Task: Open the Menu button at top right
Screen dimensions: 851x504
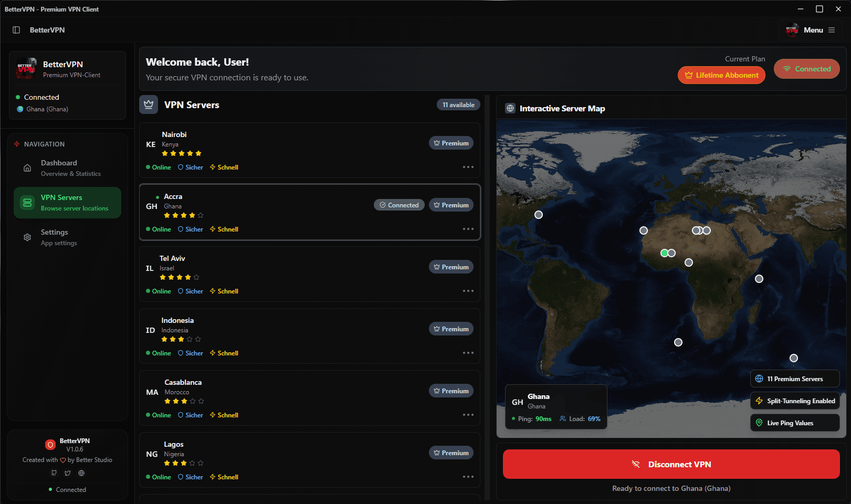Action: [x=810, y=30]
